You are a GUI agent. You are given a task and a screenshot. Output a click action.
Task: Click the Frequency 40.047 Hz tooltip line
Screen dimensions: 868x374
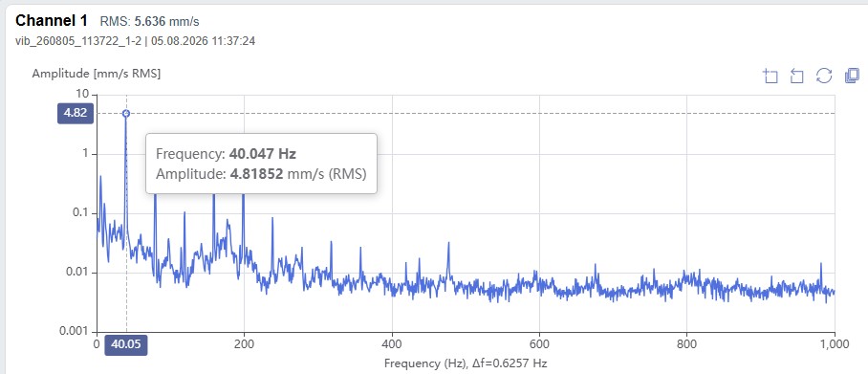(x=226, y=153)
